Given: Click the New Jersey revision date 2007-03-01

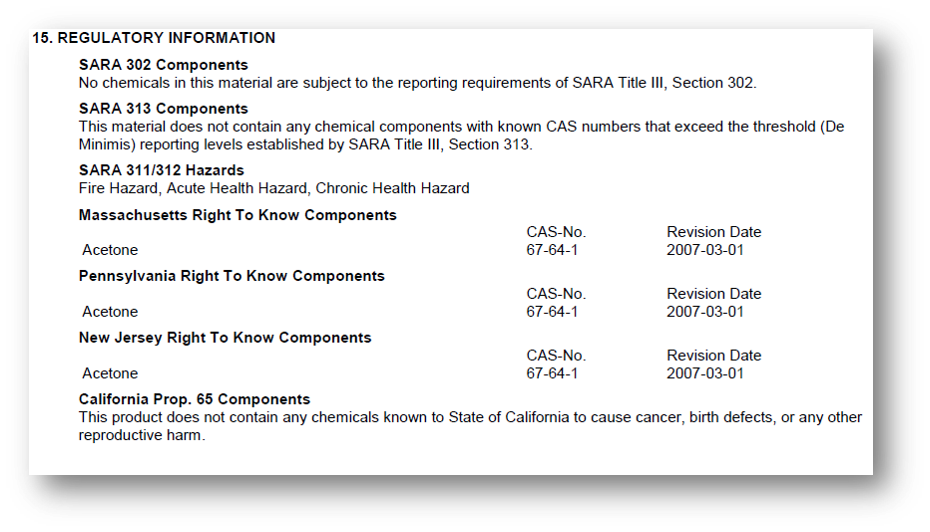Looking at the screenshot, I should coord(705,373).
